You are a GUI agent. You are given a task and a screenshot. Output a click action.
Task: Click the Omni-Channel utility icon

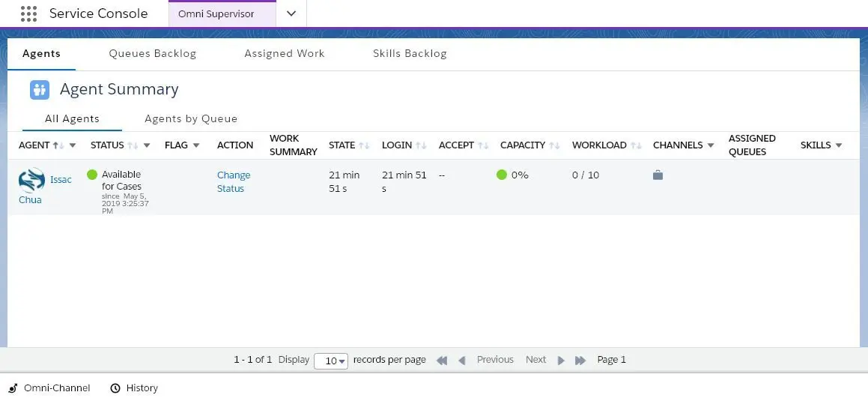[x=13, y=388]
